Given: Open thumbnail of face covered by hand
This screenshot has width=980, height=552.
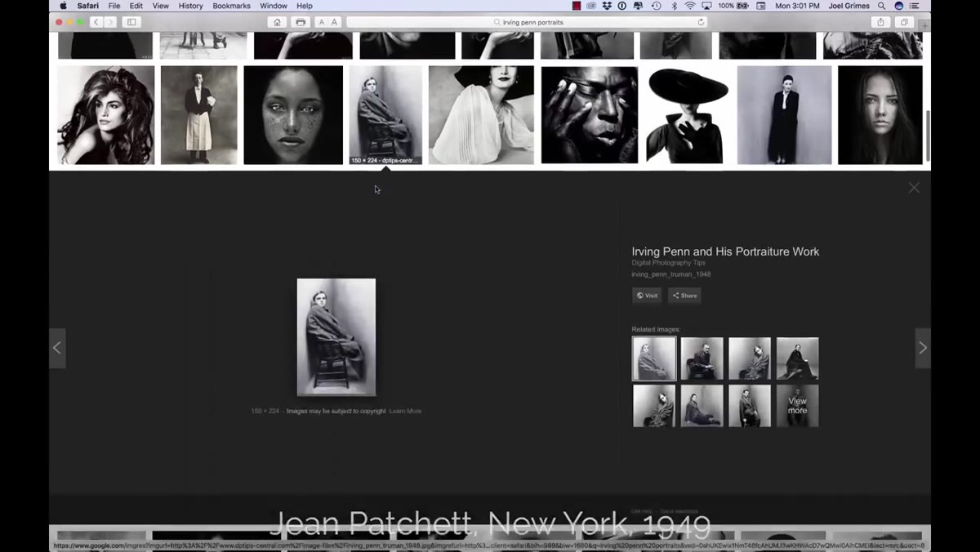Looking at the screenshot, I should [590, 115].
